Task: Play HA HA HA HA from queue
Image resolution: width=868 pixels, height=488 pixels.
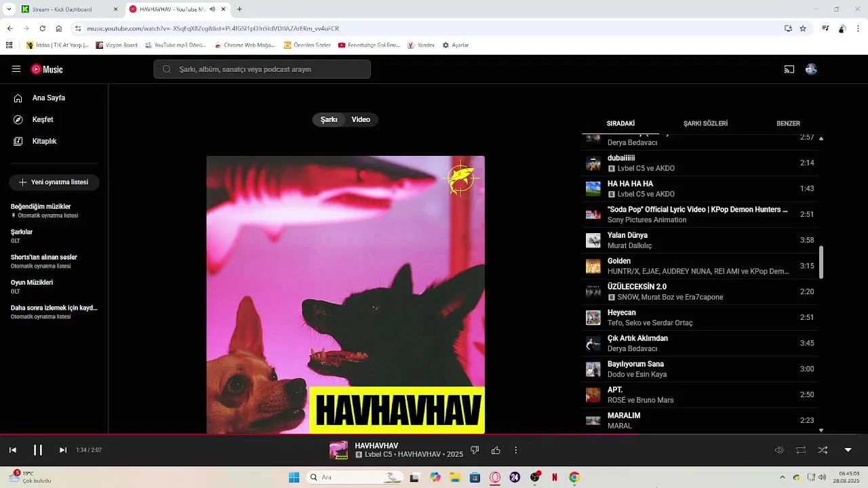Action: coord(700,189)
